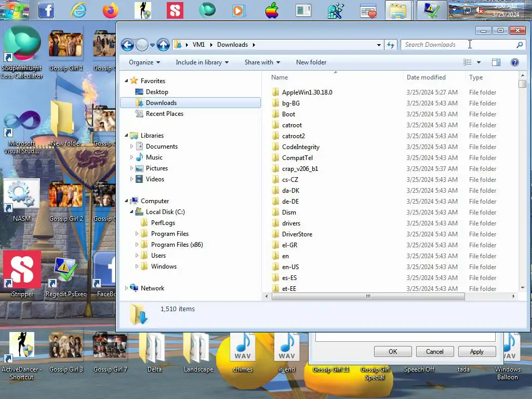Click the Windows Start orb
The image size is (532, 399).
(x=14, y=9)
